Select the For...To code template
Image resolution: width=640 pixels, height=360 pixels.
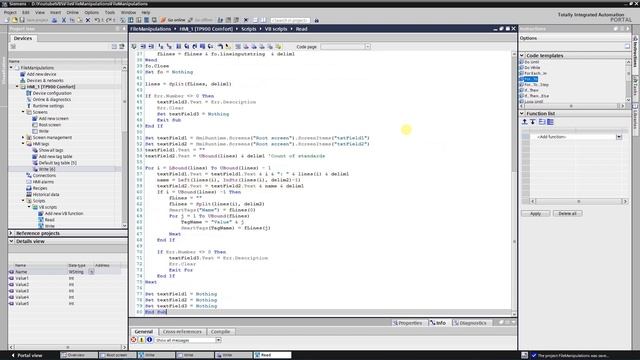point(531,79)
